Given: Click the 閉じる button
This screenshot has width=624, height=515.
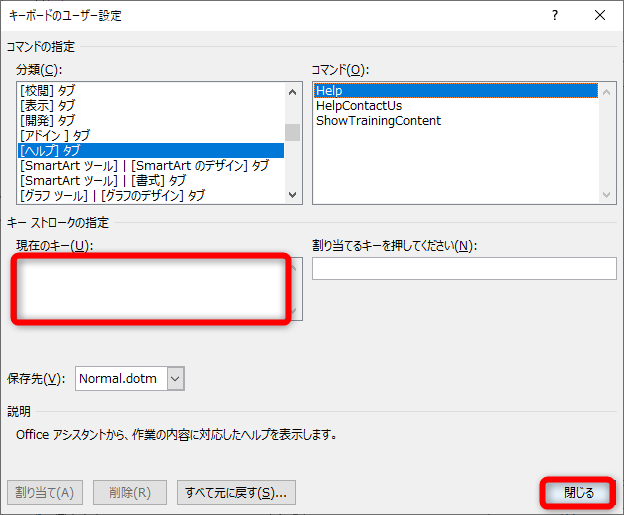Looking at the screenshot, I should (579, 493).
